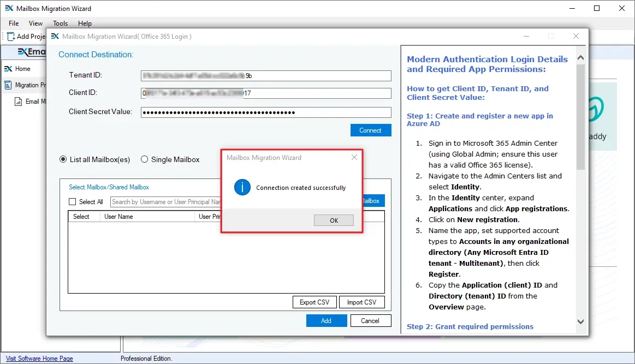Open the Visit Software Home Page link

coord(38,358)
